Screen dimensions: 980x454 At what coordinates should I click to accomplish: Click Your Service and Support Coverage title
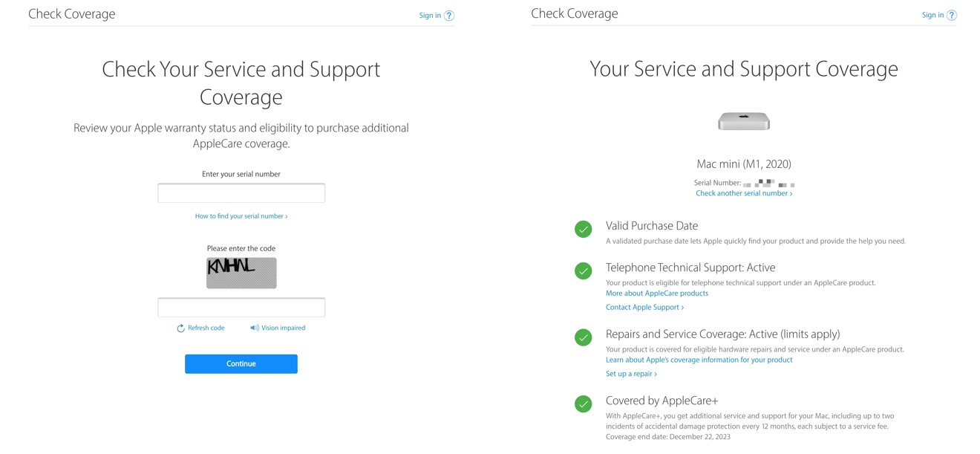point(744,69)
